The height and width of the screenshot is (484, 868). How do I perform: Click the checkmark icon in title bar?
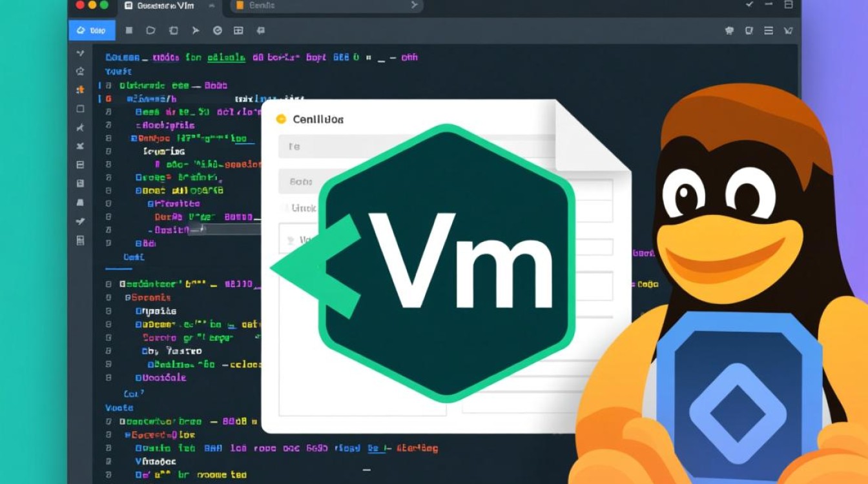pyautogui.click(x=749, y=5)
